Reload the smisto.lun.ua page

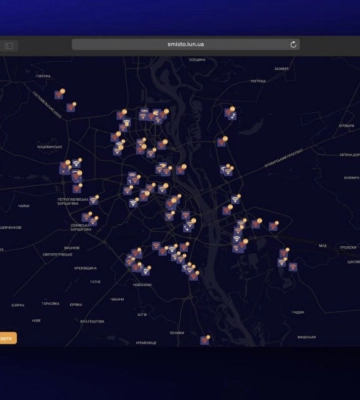point(293,45)
